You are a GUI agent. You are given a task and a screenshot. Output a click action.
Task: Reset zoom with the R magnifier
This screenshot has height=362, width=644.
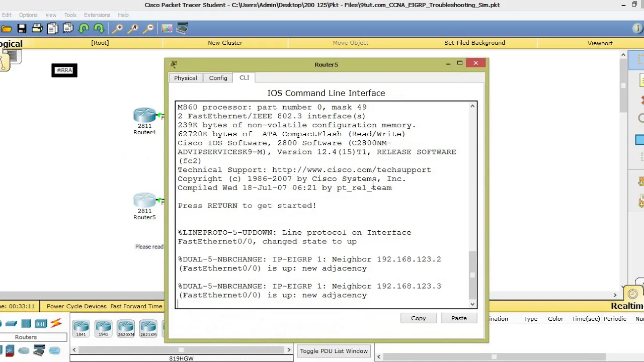pos(133,29)
